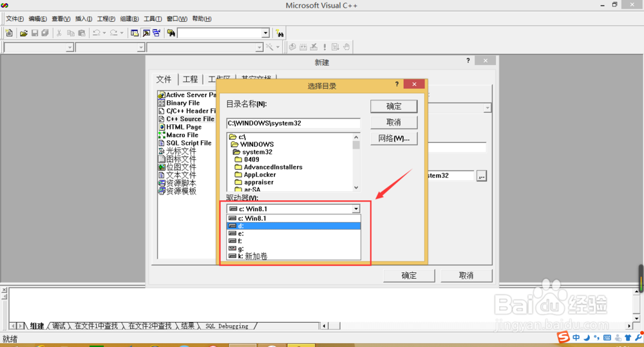Click the Execute Program exclamation icon
The height and width of the screenshot is (347, 644).
point(325,47)
